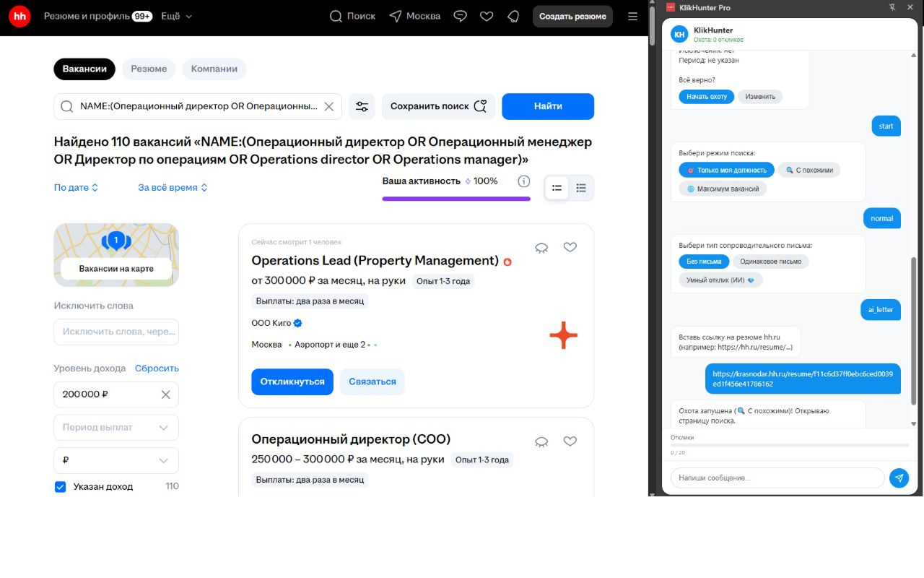Image resolution: width=924 pixels, height=578 pixels.
Task: Hide the Операционный директор (COO) vacancy
Action: pyautogui.click(x=541, y=441)
